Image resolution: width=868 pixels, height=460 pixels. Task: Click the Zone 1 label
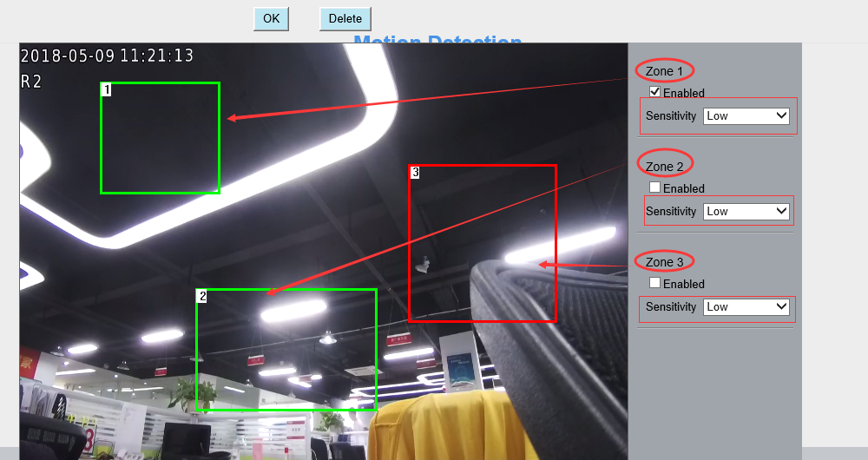(664, 71)
